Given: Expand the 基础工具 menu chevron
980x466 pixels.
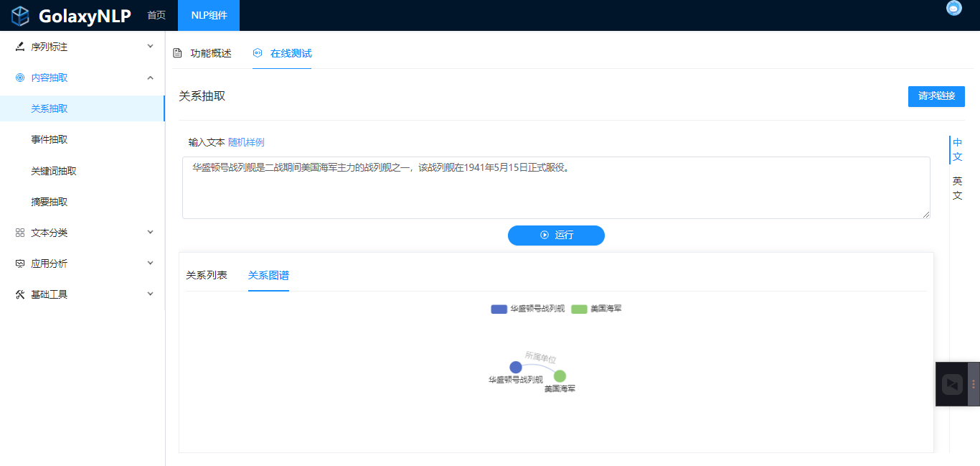Looking at the screenshot, I should click(150, 294).
